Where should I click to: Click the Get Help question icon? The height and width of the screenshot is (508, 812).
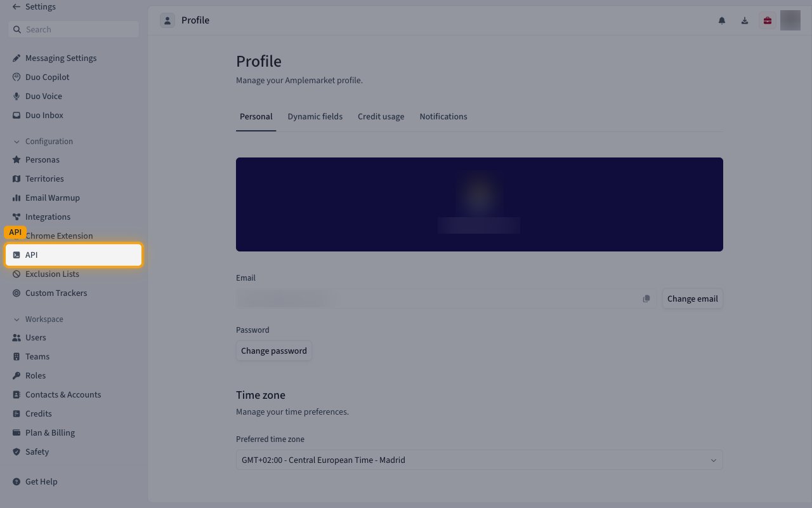tap(16, 481)
